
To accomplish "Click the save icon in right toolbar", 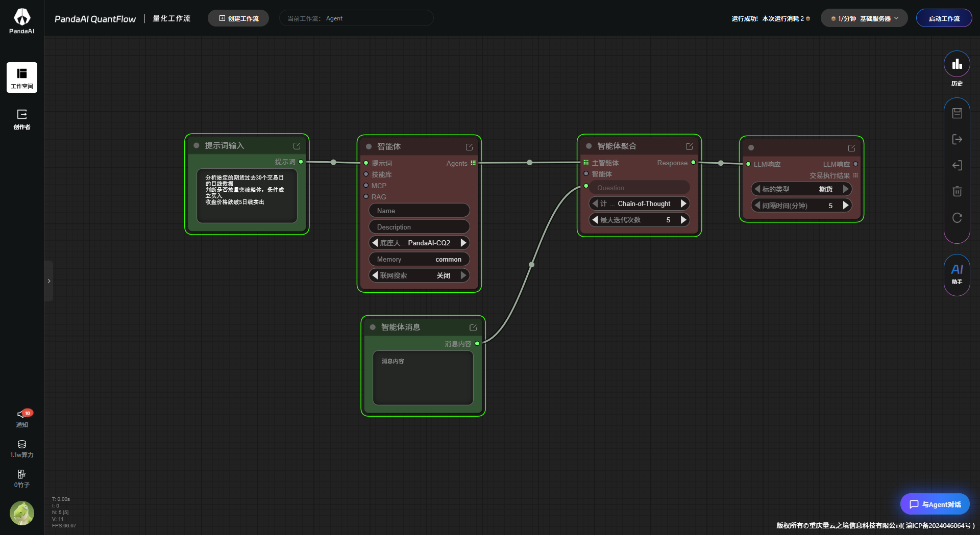I will point(957,113).
